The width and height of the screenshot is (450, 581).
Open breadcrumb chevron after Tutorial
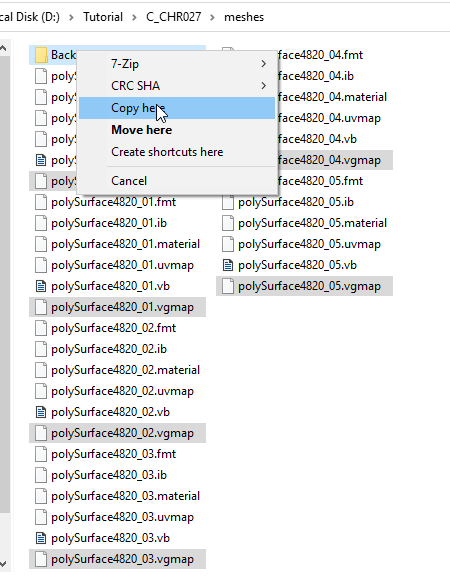pos(134,17)
